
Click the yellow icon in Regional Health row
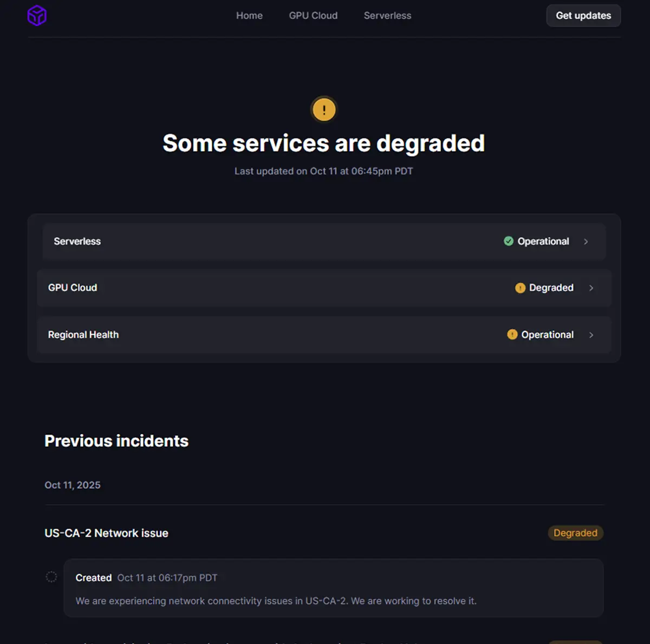coord(512,335)
